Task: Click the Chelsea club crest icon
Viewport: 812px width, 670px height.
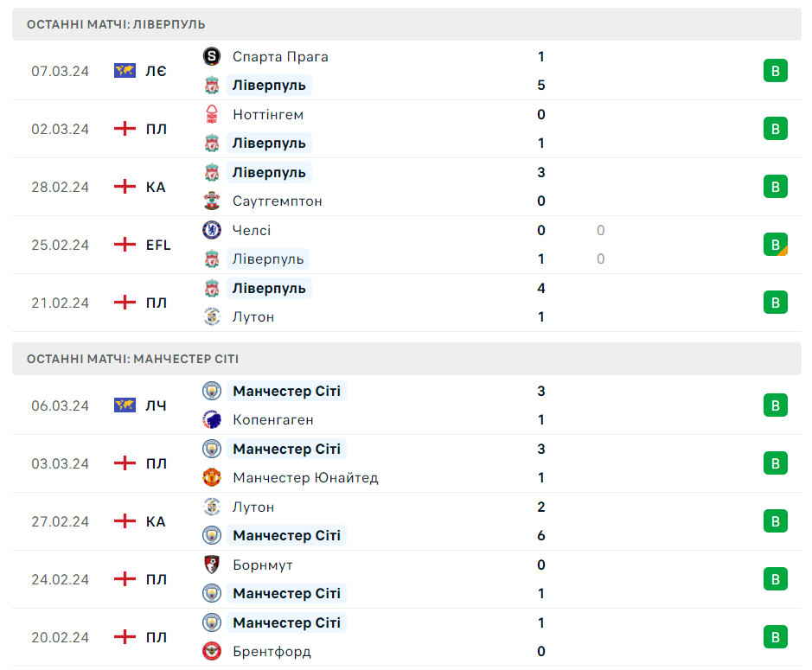Action: click(211, 230)
